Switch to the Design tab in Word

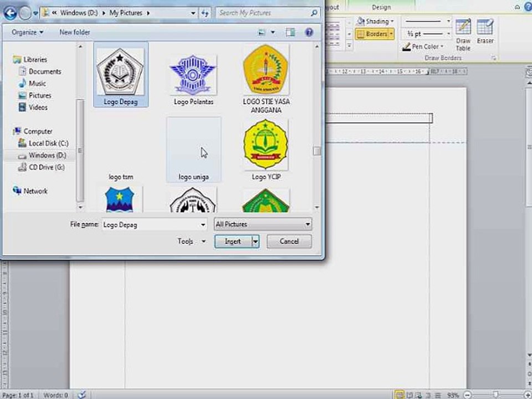(381, 7)
